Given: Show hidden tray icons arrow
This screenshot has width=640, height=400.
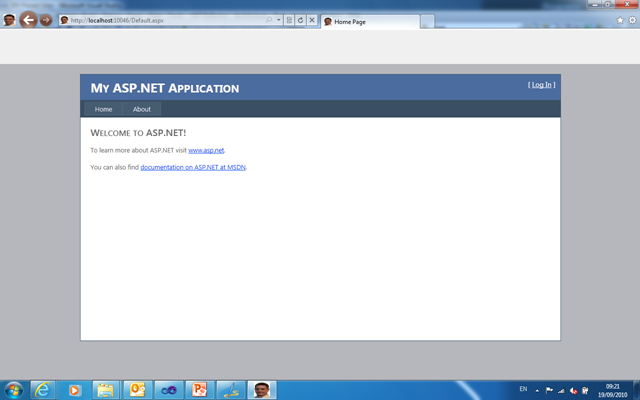Looking at the screenshot, I should click(x=537, y=391).
